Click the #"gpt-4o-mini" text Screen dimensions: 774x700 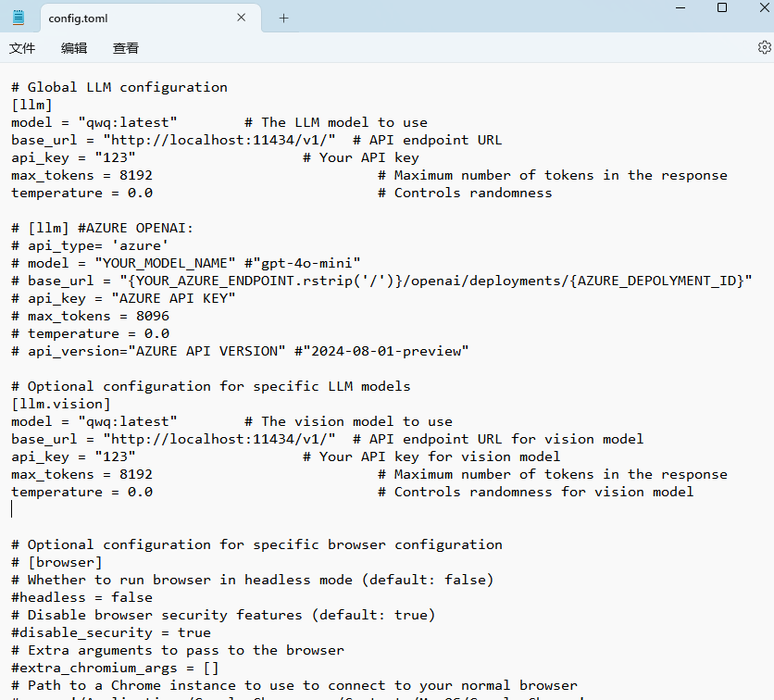(x=303, y=263)
